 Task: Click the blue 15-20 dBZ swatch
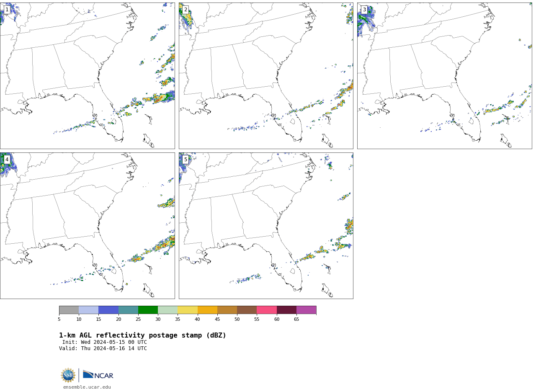[108, 310]
